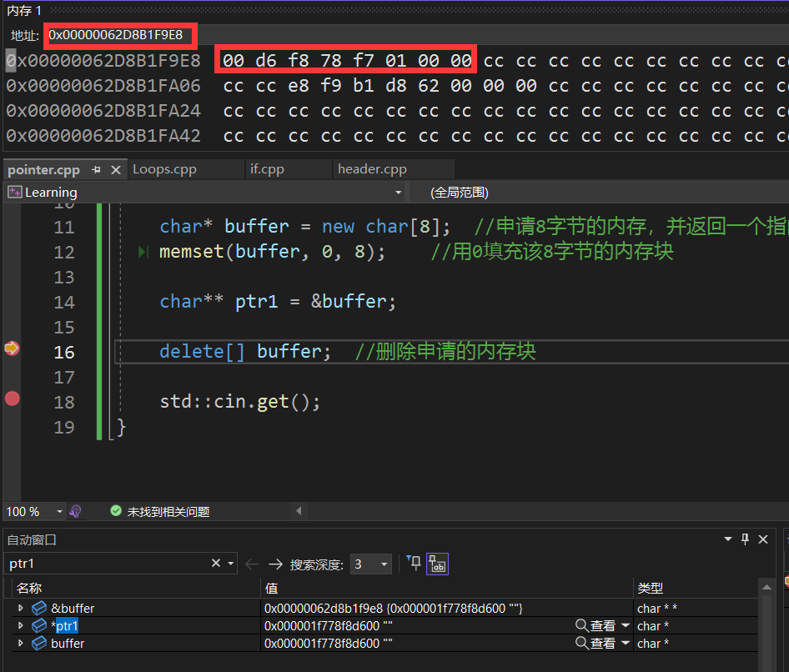Expand the *ptr1 variable row
The image size is (789, 672).
pos(21,625)
